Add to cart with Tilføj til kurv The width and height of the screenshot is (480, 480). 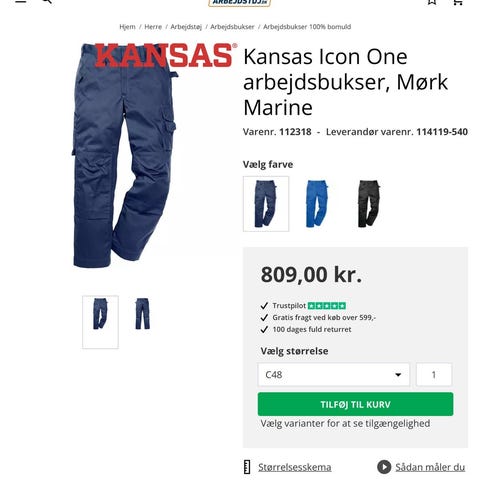coord(355,404)
